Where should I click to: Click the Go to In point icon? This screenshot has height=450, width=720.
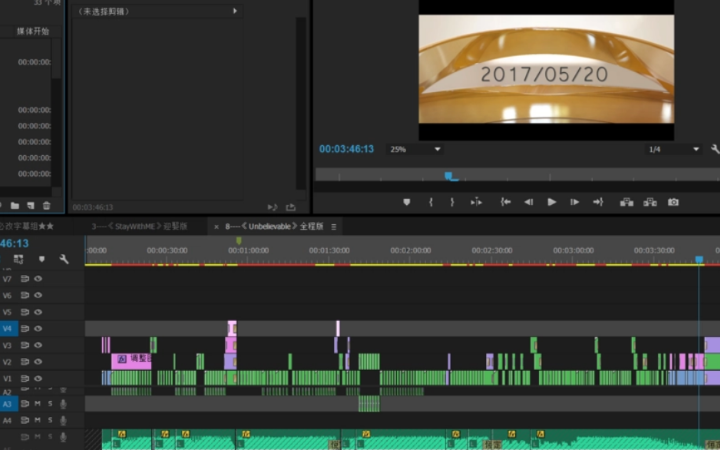coord(505,202)
